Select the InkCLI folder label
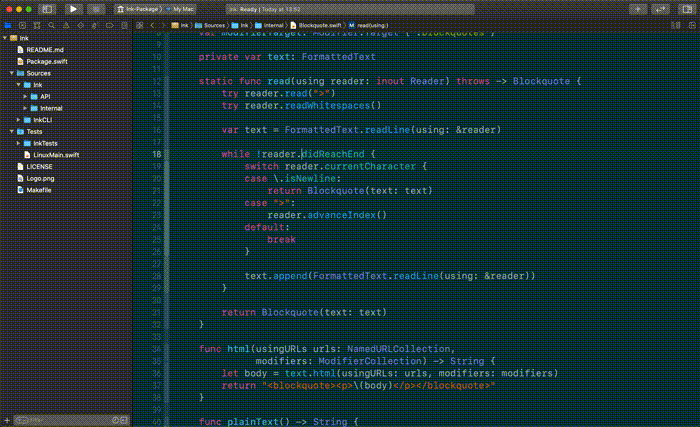The image size is (700, 427). [43, 120]
